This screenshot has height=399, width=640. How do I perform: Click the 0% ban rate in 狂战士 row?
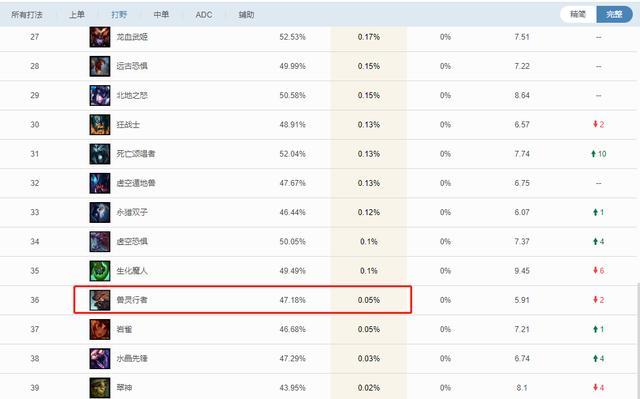445,124
